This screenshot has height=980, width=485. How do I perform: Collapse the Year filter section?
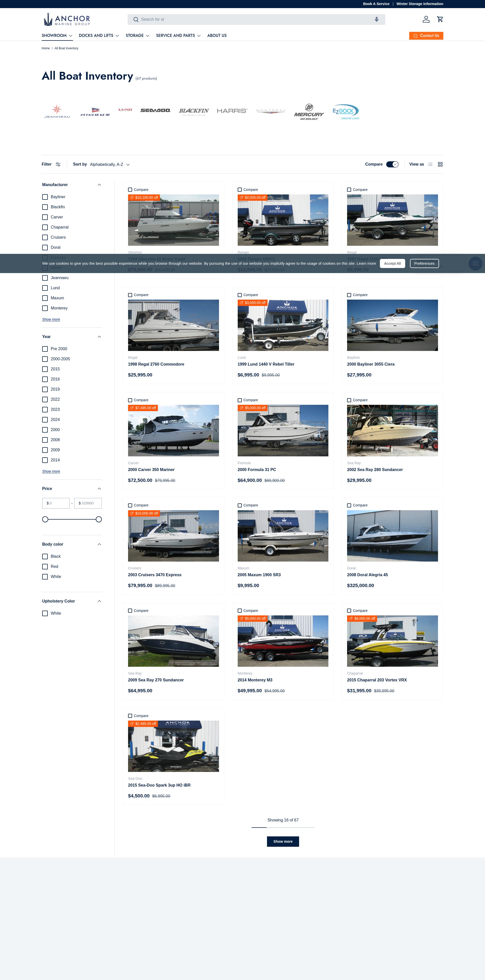(x=99, y=337)
